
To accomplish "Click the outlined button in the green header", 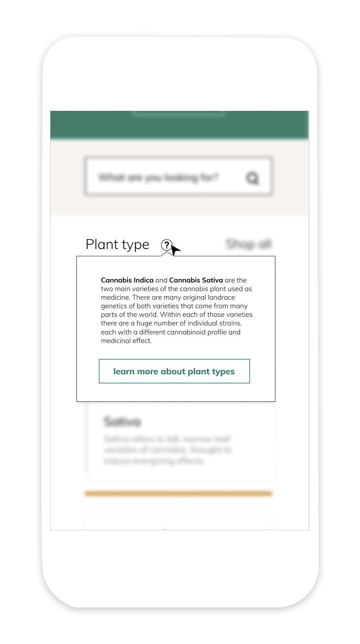I will click(178, 113).
